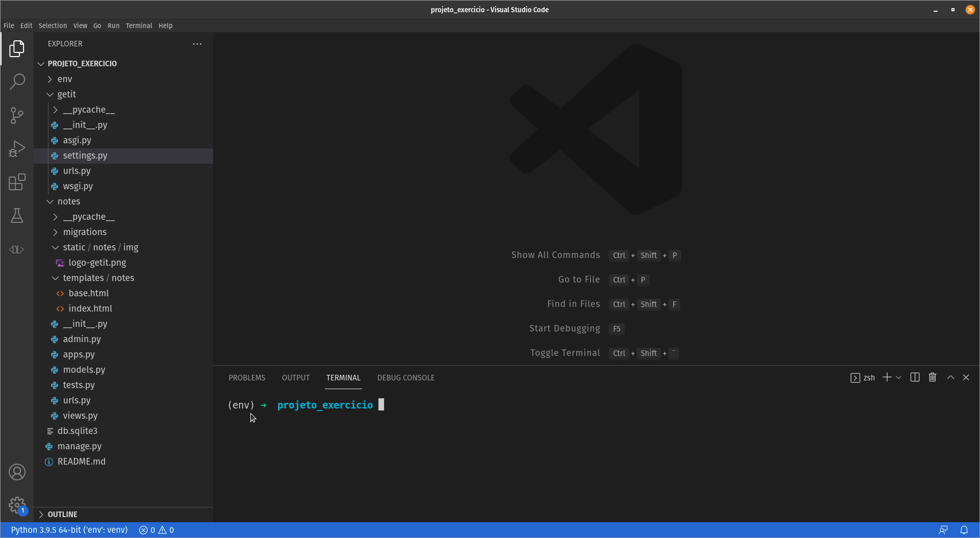The width and height of the screenshot is (980, 538).
Task: Open admin.py file
Action: pos(123,339)
